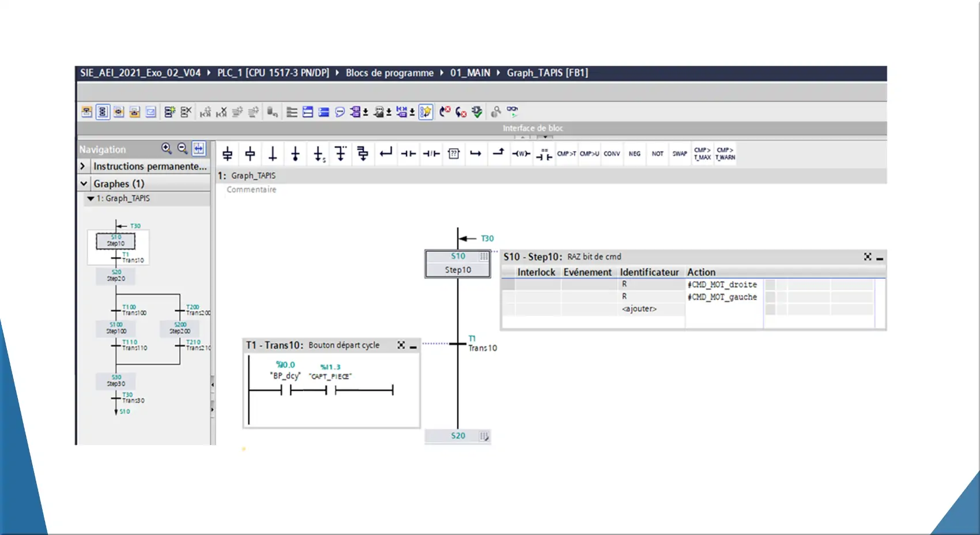The width and height of the screenshot is (980, 535).
Task: Click the Identificateur column header
Action: click(x=649, y=272)
